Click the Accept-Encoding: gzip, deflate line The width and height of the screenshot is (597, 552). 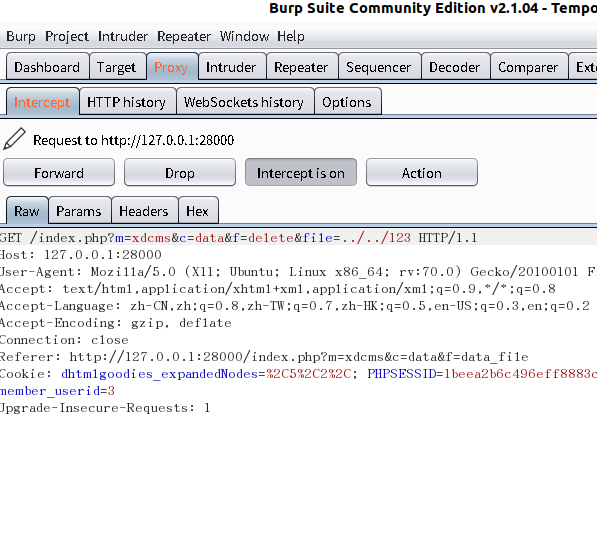click(x=116, y=323)
